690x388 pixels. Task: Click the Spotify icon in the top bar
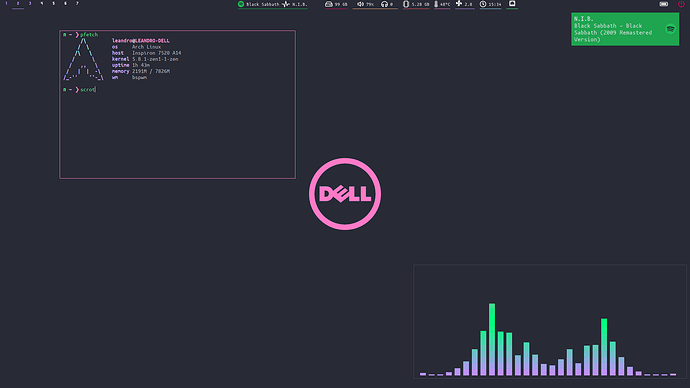pyautogui.click(x=241, y=4)
